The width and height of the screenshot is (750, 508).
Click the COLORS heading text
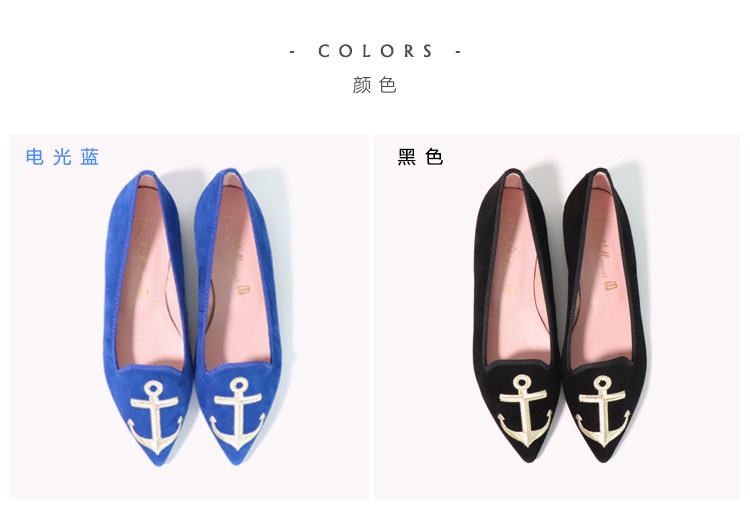[375, 51]
